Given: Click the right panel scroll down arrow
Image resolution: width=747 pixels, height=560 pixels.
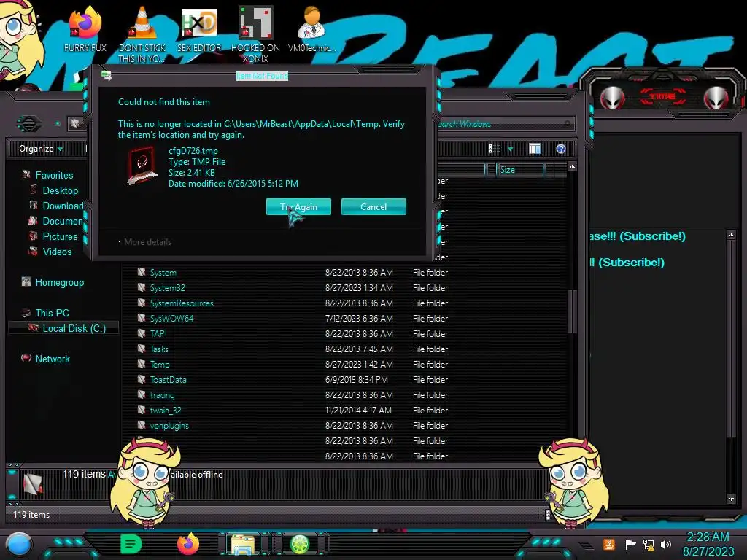Looking at the screenshot, I should [x=731, y=499].
